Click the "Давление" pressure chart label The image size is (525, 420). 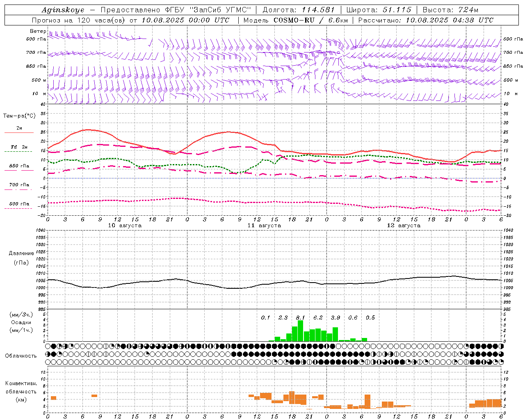[21, 253]
